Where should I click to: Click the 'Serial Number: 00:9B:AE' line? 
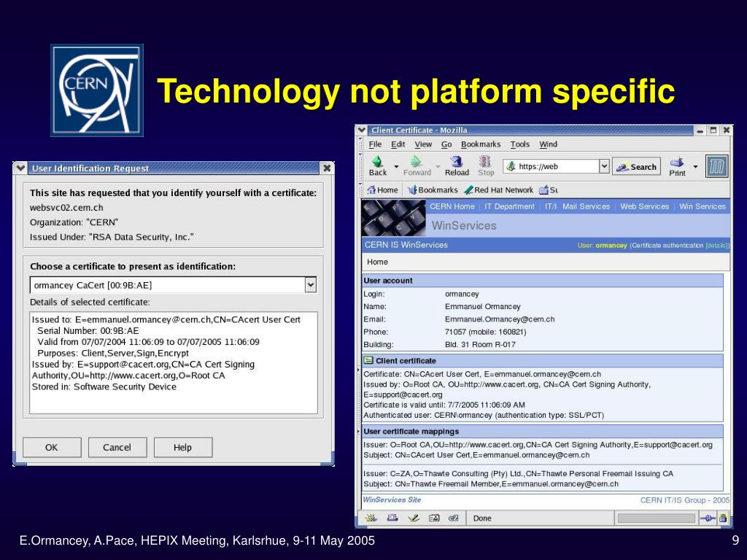tap(88, 331)
